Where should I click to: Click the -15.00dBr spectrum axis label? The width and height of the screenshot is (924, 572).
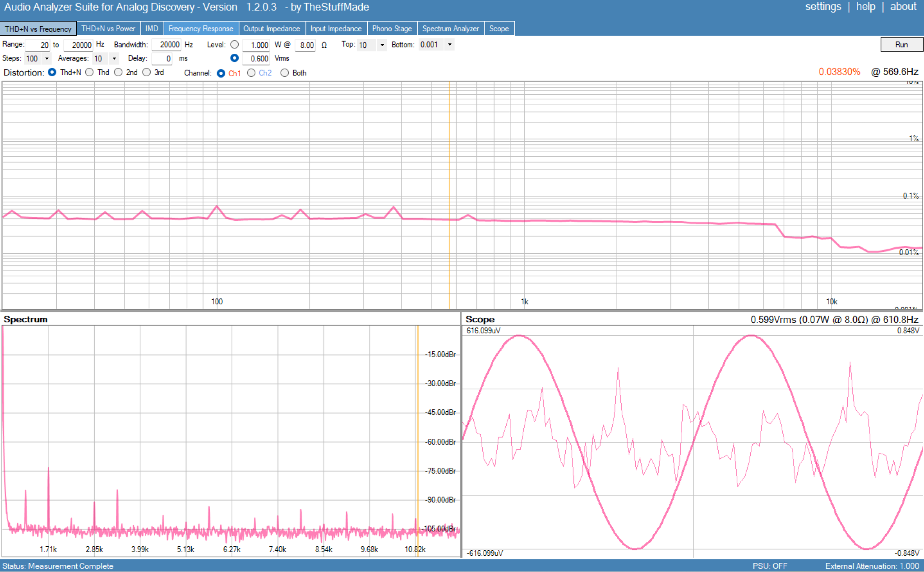(440, 354)
